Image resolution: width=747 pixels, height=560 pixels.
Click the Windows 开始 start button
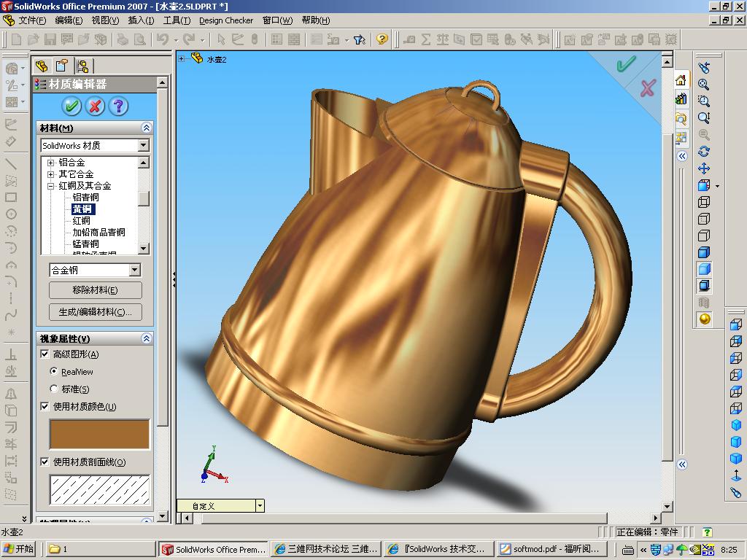pyautogui.click(x=20, y=549)
